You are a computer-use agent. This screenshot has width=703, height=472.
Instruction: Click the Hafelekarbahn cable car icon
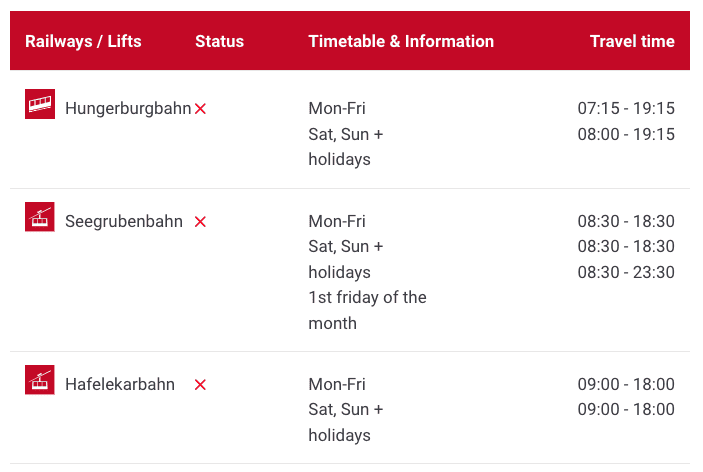[40, 380]
